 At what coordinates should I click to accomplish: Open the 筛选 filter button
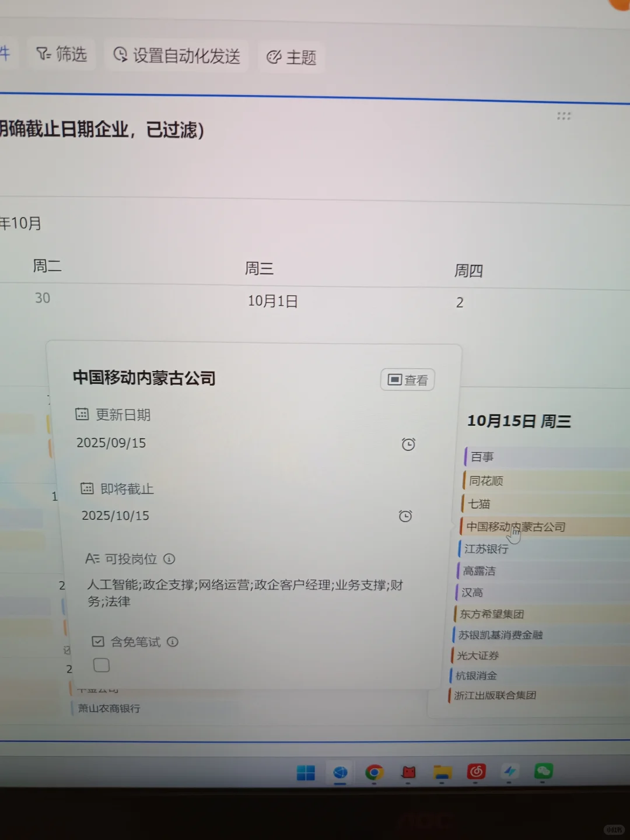(x=61, y=54)
